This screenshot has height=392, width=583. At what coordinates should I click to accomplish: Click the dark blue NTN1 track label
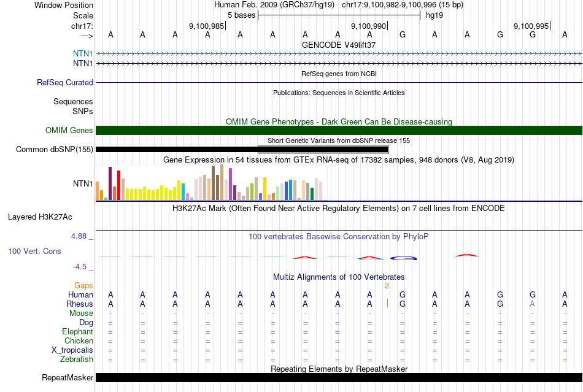coord(83,64)
